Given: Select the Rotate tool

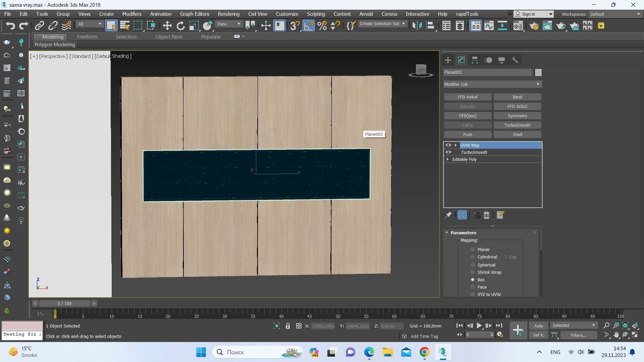Looking at the screenshot, I should (180, 26).
